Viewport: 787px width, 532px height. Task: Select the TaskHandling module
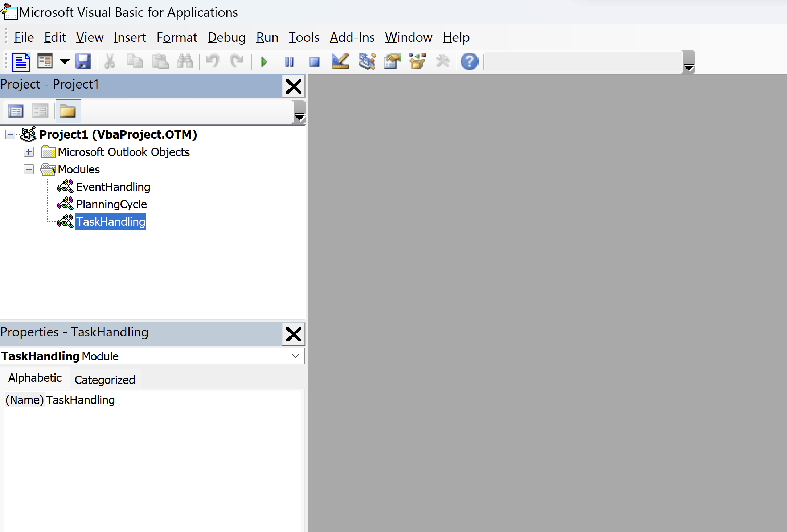click(111, 222)
